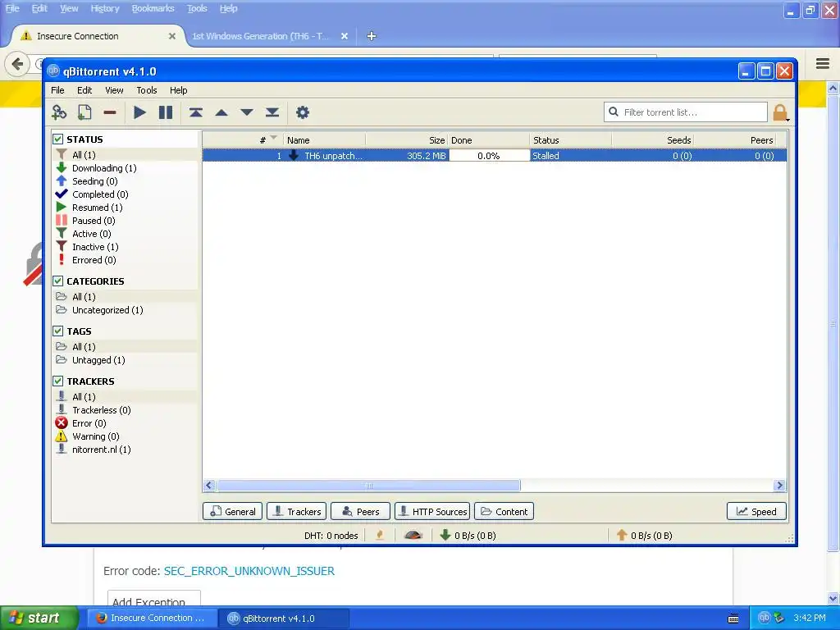Toggle the STATUS filter checkbox
Screen dimensions: 840x630
(x=58, y=139)
